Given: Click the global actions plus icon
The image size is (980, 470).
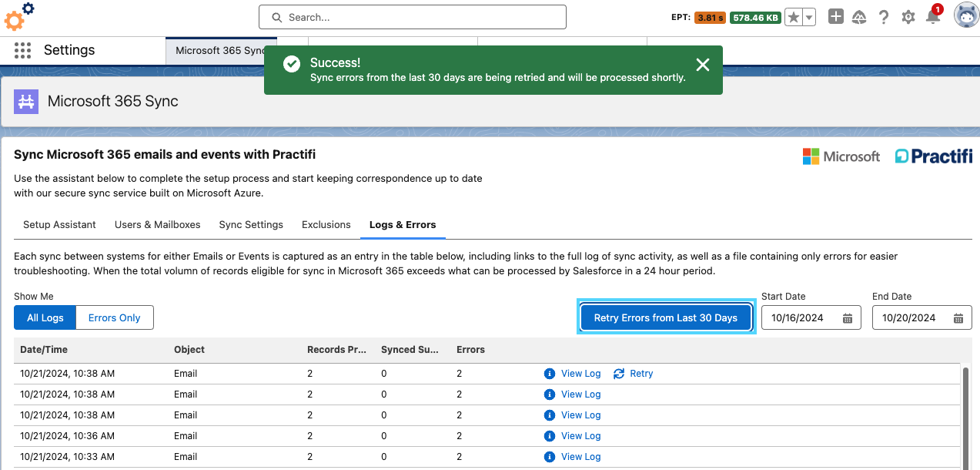Looking at the screenshot, I should click(x=836, y=17).
